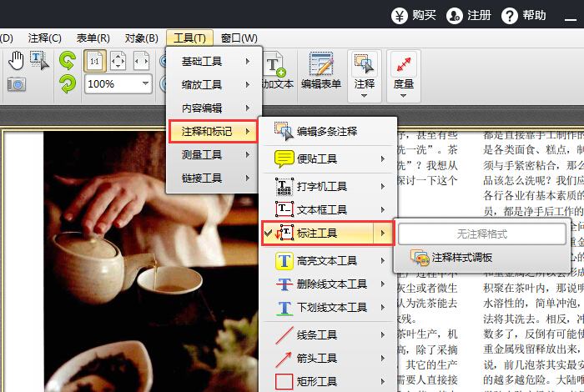The width and height of the screenshot is (584, 392).
Task: Open the 对象(B) menu
Action: pyautogui.click(x=142, y=38)
